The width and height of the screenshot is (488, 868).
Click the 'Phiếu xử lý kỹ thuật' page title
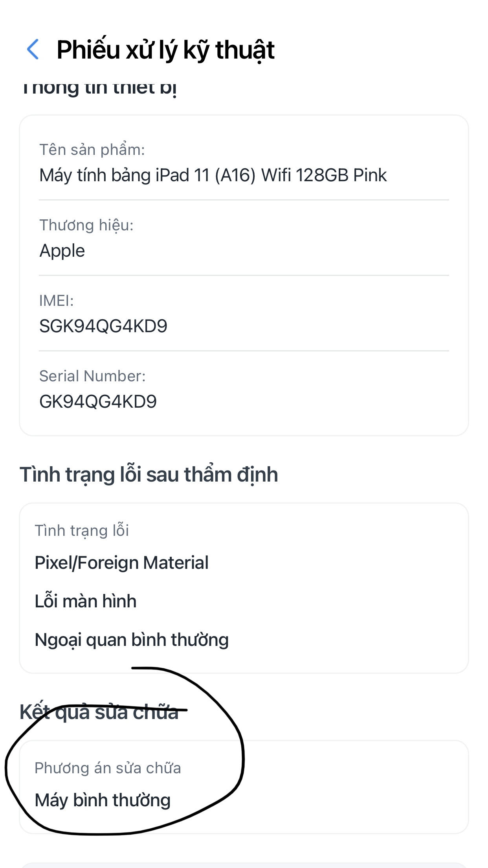165,50
